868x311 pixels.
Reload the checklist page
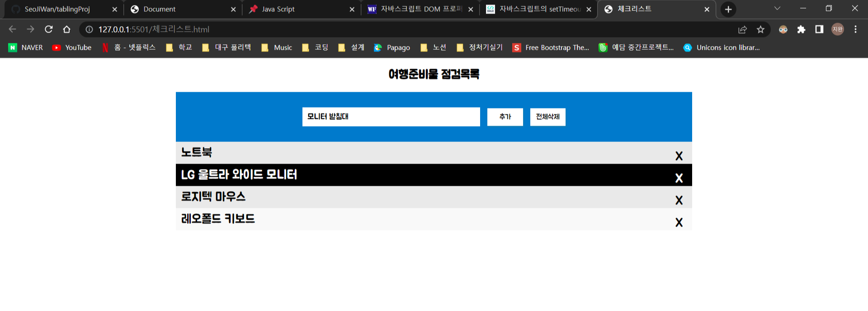[49, 29]
